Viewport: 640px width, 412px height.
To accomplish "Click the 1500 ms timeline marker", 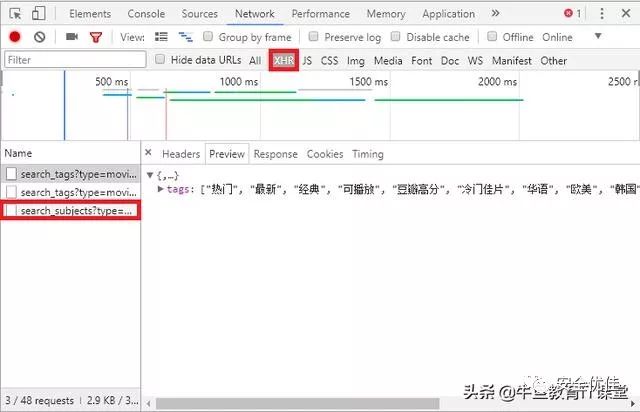I will (x=369, y=82).
